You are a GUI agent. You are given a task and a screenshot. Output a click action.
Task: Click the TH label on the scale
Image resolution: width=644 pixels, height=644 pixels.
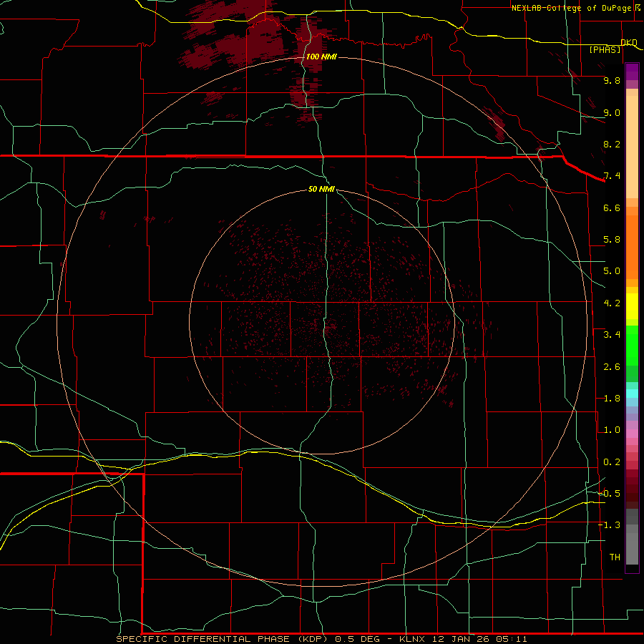[x=615, y=557]
